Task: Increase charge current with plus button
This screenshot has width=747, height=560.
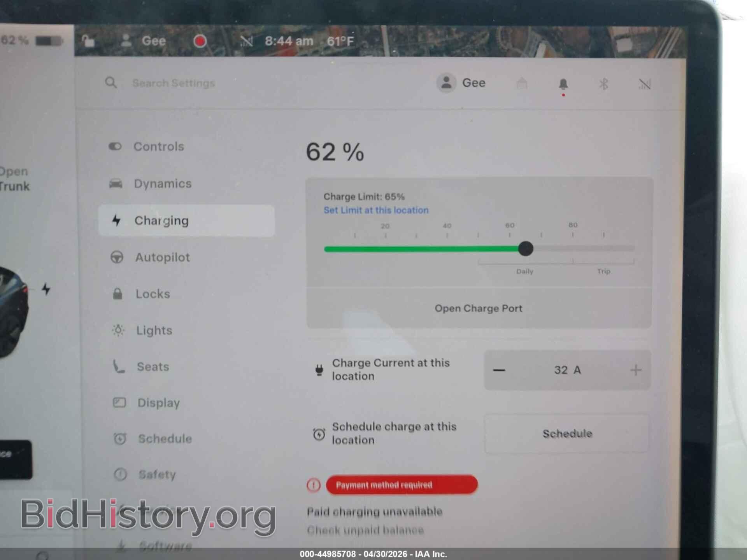Action: coord(635,370)
